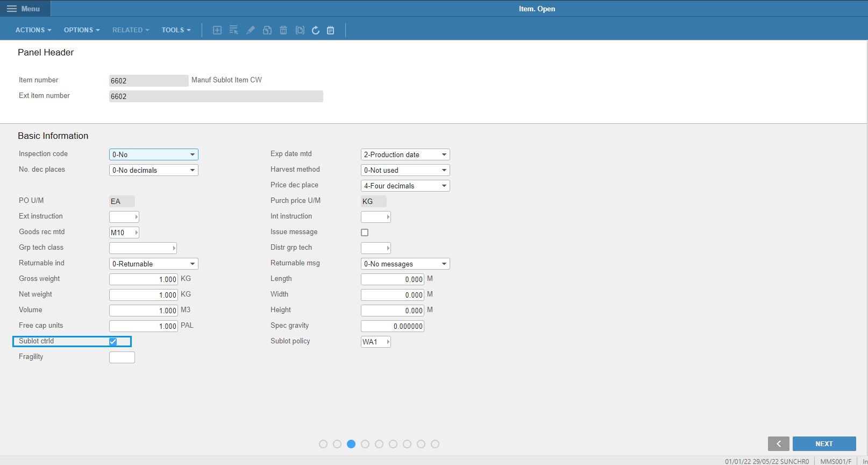Open the RELATED menu

pyautogui.click(x=131, y=30)
